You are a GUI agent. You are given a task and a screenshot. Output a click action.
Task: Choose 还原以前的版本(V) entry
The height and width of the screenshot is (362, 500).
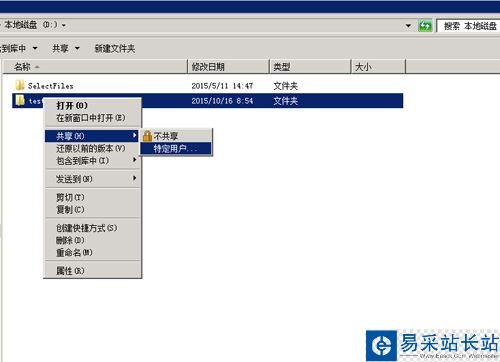click(93, 148)
